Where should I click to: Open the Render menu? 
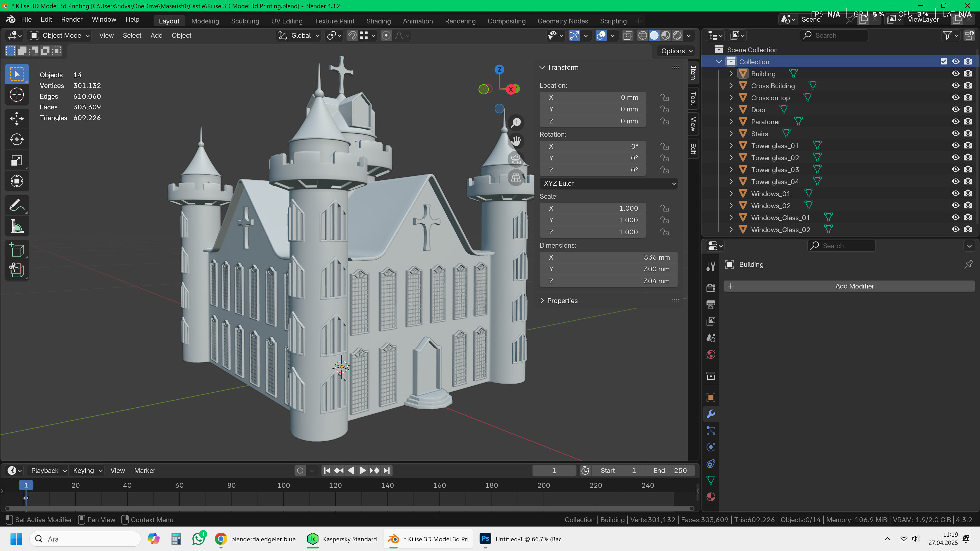pos(71,19)
